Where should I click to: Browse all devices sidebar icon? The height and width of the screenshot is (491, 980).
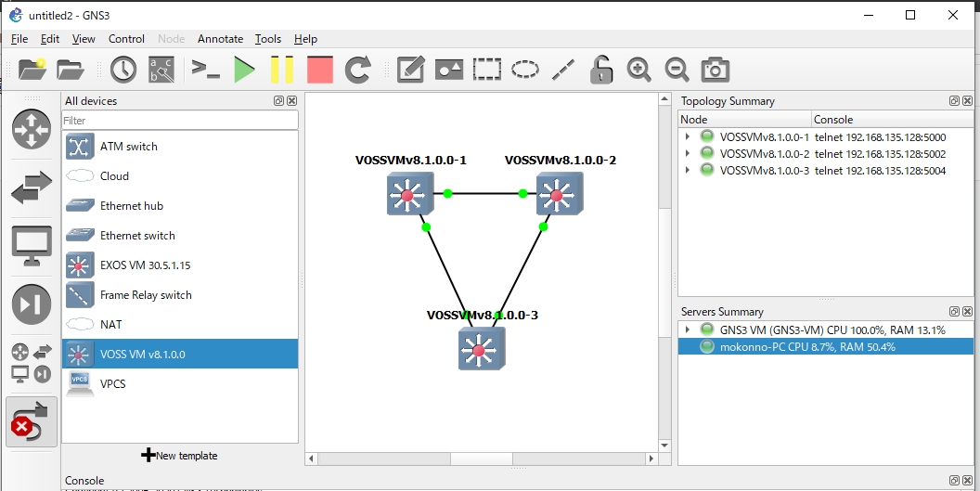point(32,364)
